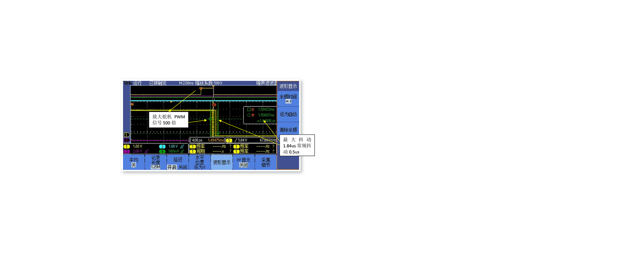Open the 采集细节 acquisition details
The width and height of the screenshot is (644, 262).
266,162
